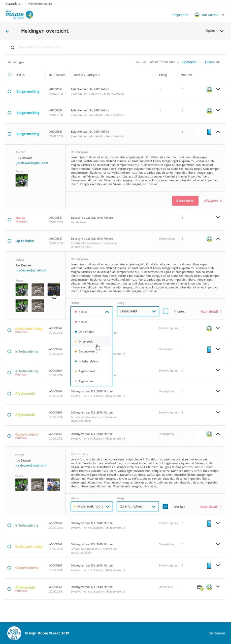Open the Filters panel

[212, 62]
